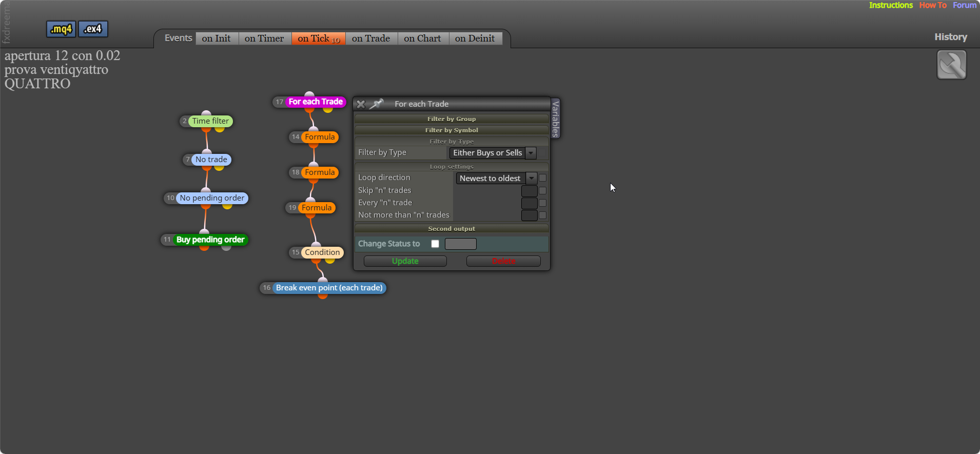
Task: Click orange output connector of Buy pending order
Action: pyautogui.click(x=204, y=247)
